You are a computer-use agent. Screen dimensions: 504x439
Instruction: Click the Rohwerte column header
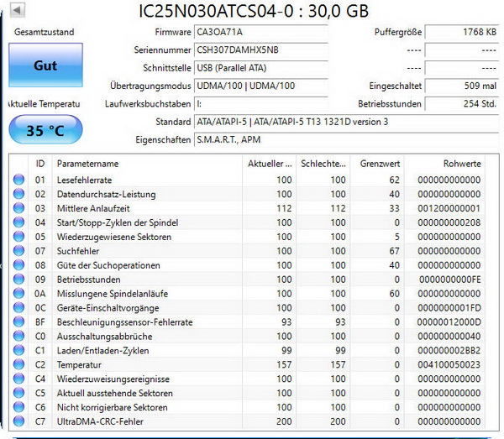point(460,163)
